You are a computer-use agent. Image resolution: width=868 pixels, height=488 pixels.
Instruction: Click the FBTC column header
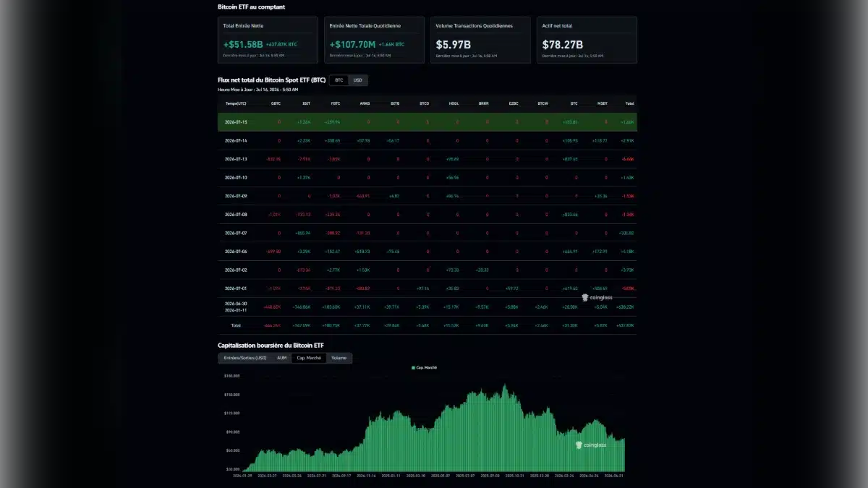tap(336, 103)
